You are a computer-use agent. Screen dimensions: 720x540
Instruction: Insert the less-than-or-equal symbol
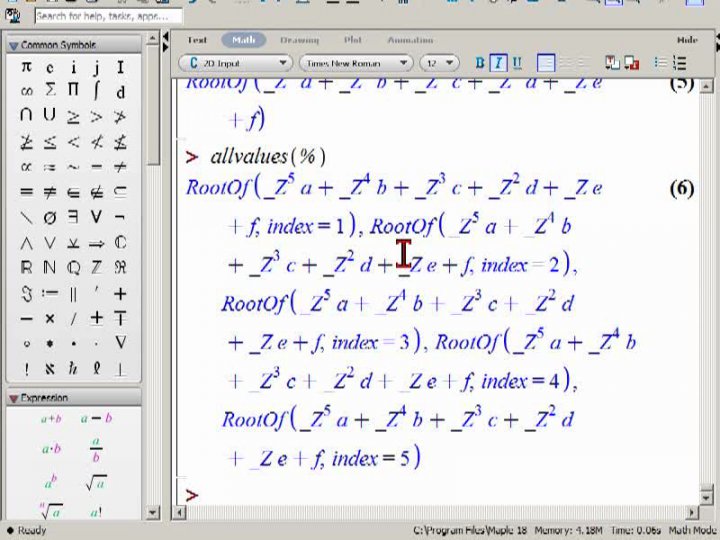pyautogui.click(x=50, y=142)
